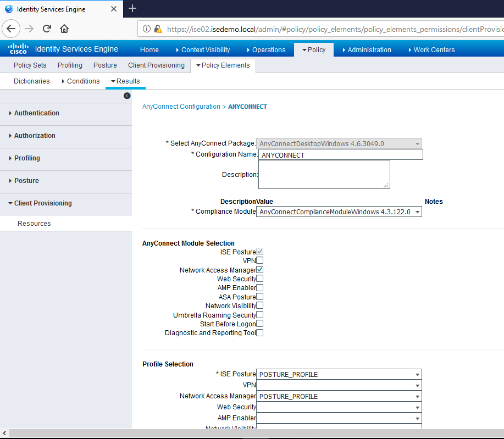Viewport: 504px width, 439px height.
Task: Collapse the left sidebar with arrow icon
Action: click(127, 96)
